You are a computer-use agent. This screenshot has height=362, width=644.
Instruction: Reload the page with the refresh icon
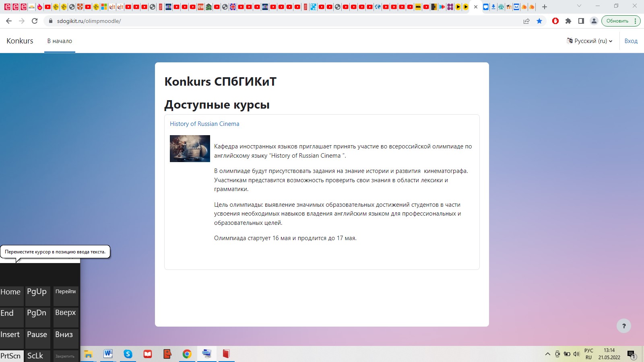(x=35, y=21)
